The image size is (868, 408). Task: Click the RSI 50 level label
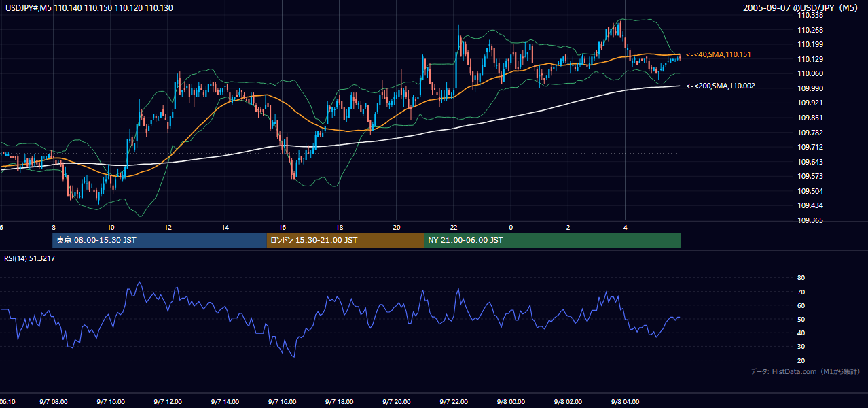[x=801, y=319]
